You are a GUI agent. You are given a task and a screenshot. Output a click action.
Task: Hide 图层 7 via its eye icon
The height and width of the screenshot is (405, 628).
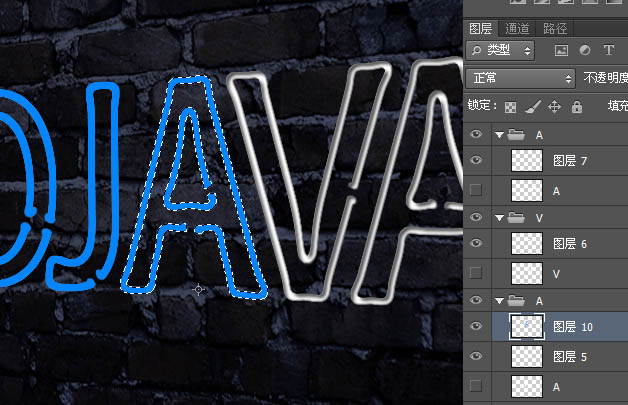[476, 160]
